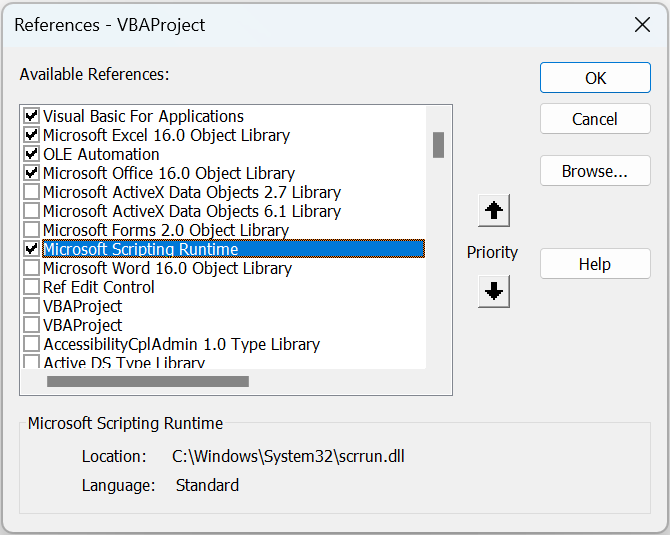Uncheck Microsoft Scripting Runtime checkbox
Screen dimensions: 670x535
(31, 249)
